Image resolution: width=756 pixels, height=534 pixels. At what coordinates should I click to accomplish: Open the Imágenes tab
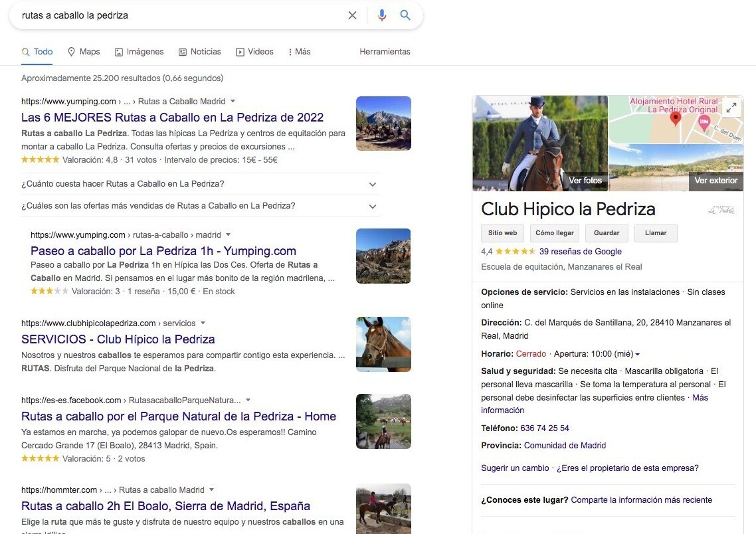pos(140,52)
